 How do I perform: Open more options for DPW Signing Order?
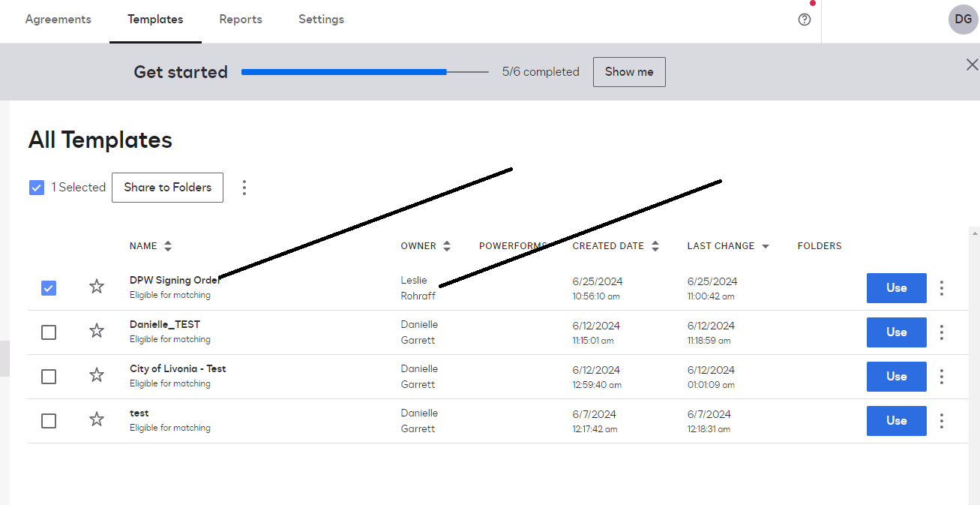tap(942, 288)
